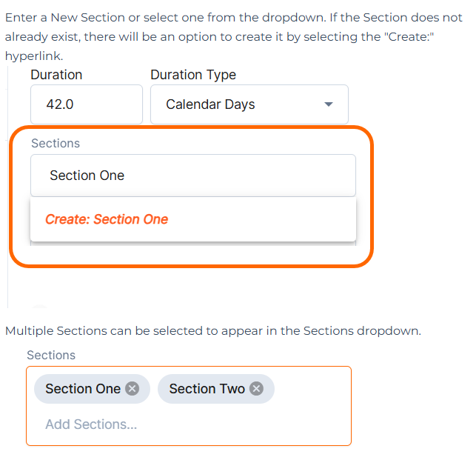Select the Create: Section One option

coord(107,219)
